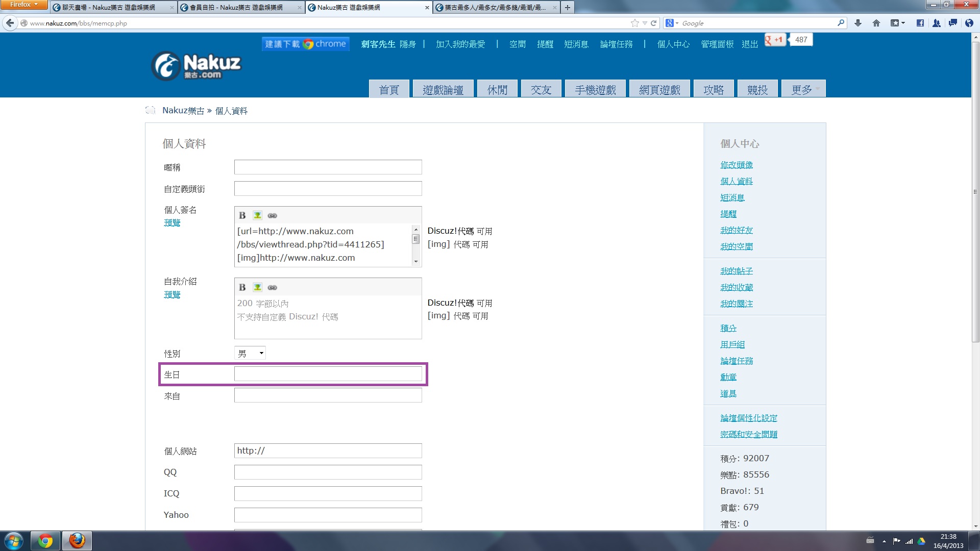Click Firefox icon in Windows taskbar
The height and width of the screenshot is (551, 980).
(77, 541)
